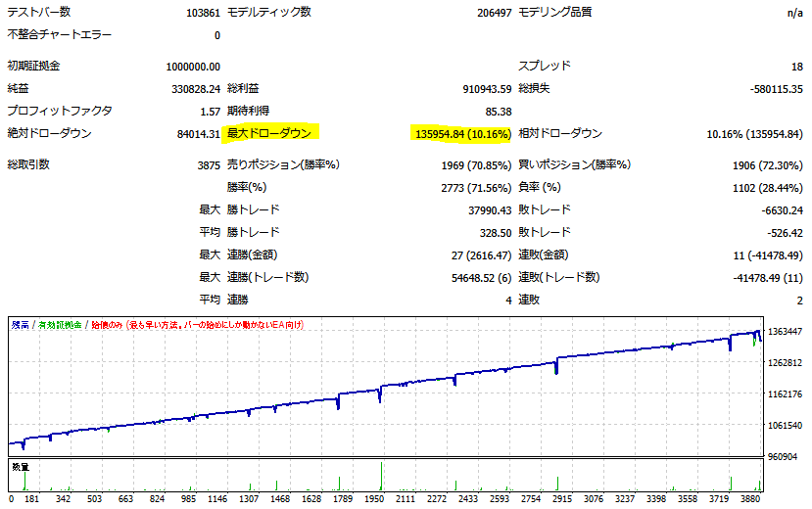Select the highlighted value 135954.84 (10.16%)
The image size is (812, 509).
pos(461,134)
